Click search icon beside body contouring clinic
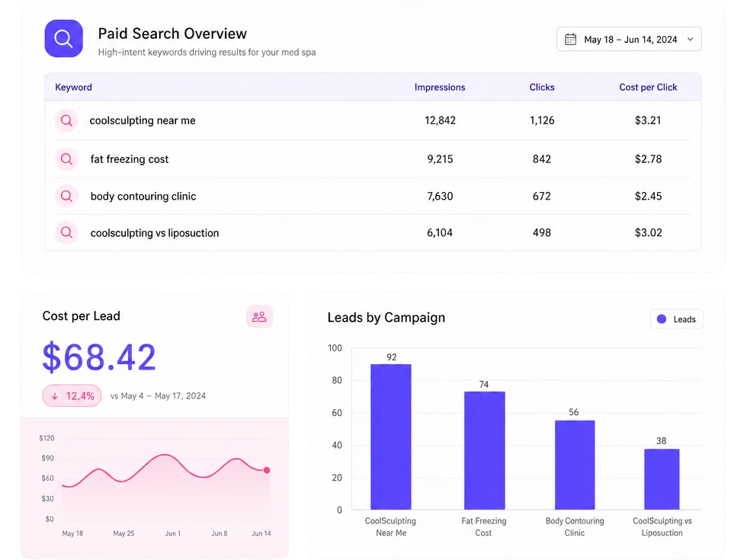This screenshot has width=747, height=560. click(67, 197)
